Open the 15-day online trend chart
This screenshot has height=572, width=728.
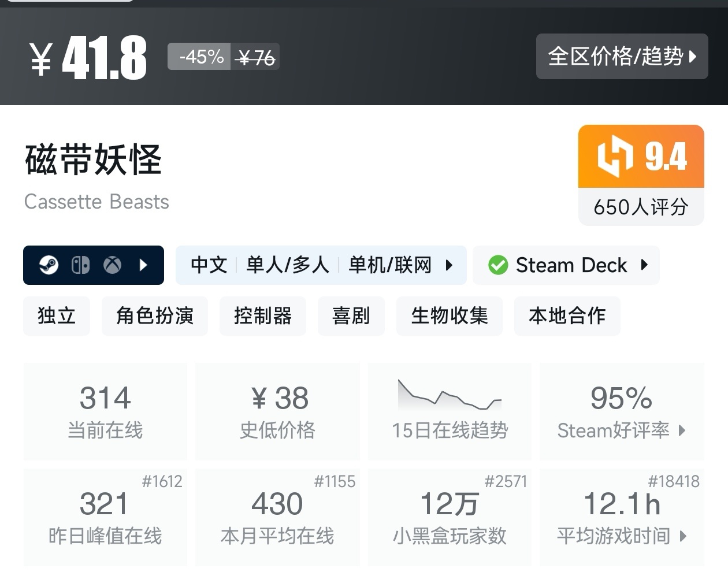pyautogui.click(x=450, y=396)
